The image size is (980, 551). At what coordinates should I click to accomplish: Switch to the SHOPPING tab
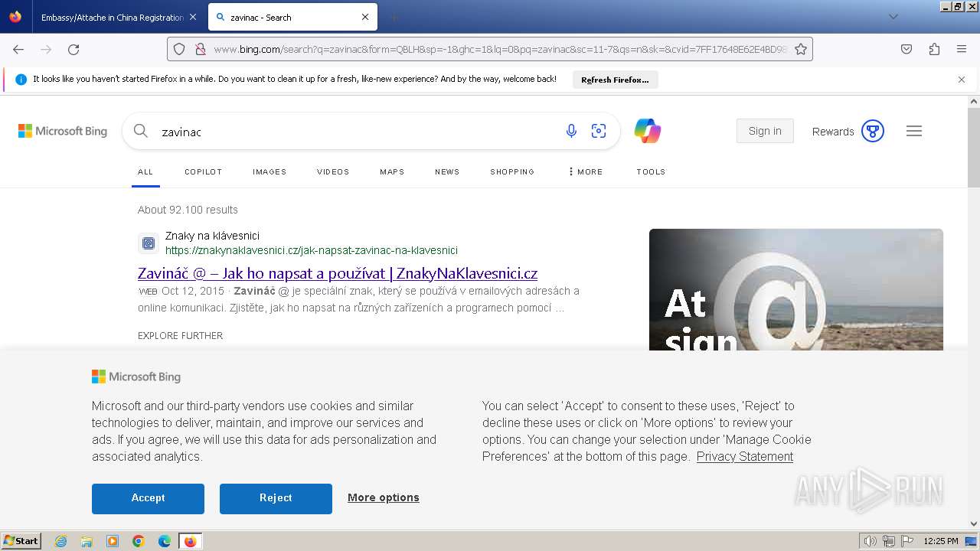pos(512,171)
